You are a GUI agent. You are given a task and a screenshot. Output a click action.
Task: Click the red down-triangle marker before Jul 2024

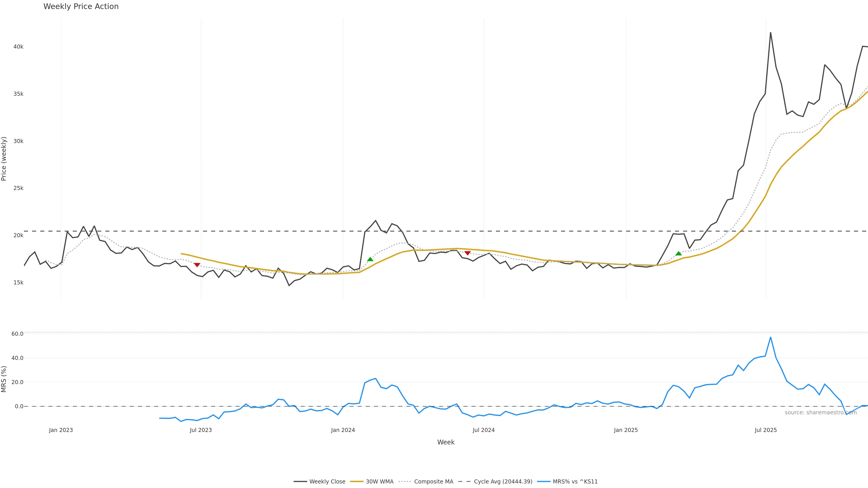[x=467, y=253]
